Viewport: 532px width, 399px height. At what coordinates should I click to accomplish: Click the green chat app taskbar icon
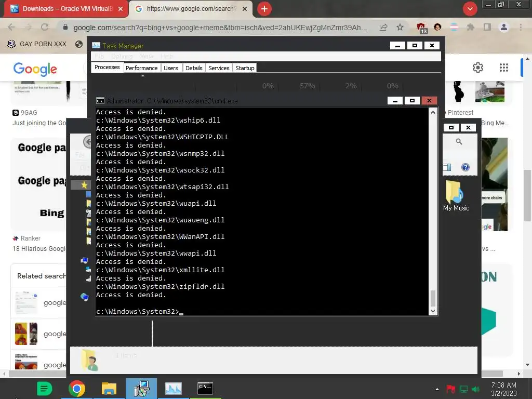(x=44, y=389)
